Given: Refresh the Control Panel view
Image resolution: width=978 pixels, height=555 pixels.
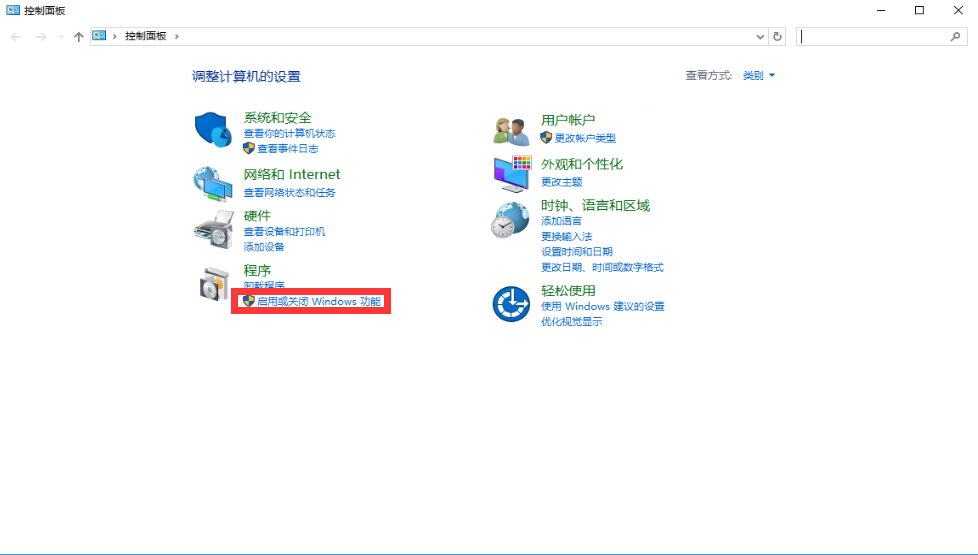Looking at the screenshot, I should tap(777, 37).
